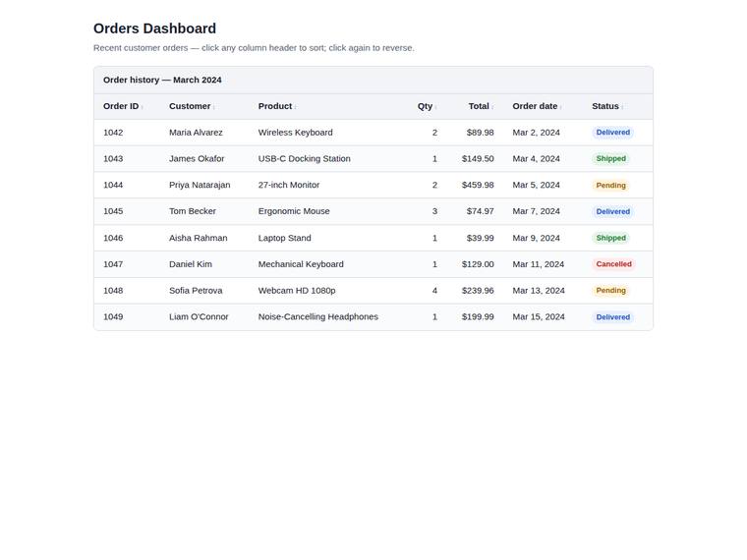Image resolution: width=747 pixels, height=560 pixels.
Task: Click order ID 1042
Action: [113, 133]
